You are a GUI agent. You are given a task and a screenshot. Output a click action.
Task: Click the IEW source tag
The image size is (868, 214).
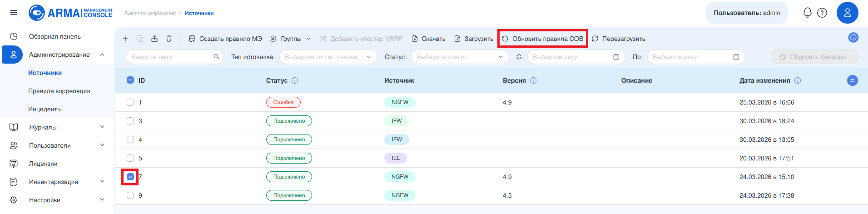coord(397,139)
